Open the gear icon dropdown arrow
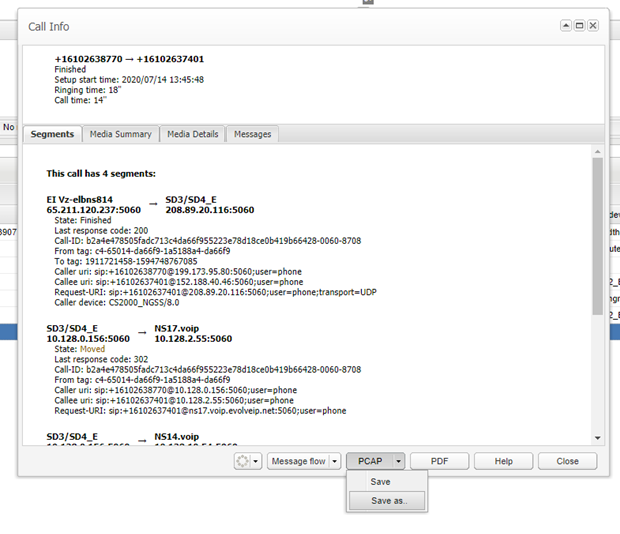 coord(255,461)
